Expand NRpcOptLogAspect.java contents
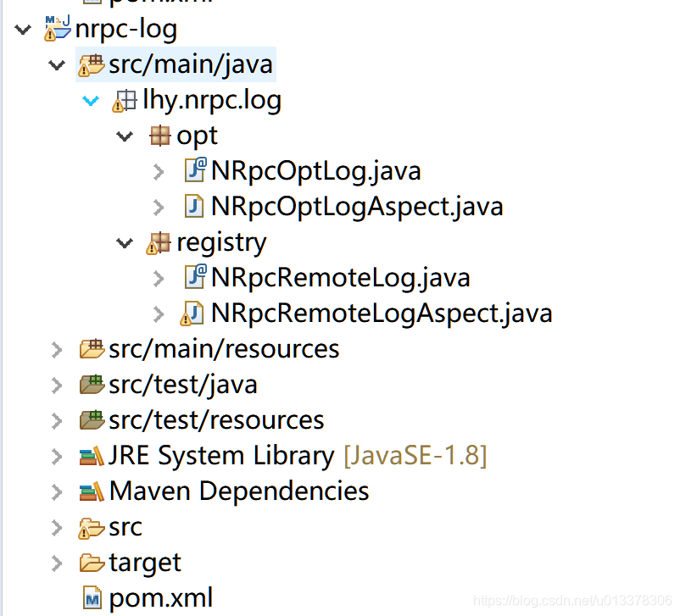Viewport: 680px width, 616px height. (x=159, y=208)
